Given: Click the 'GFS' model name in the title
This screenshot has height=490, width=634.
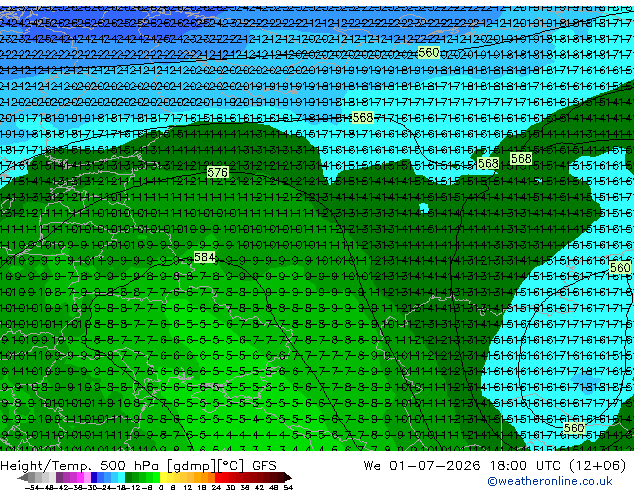Looking at the screenshot, I should (264, 466).
